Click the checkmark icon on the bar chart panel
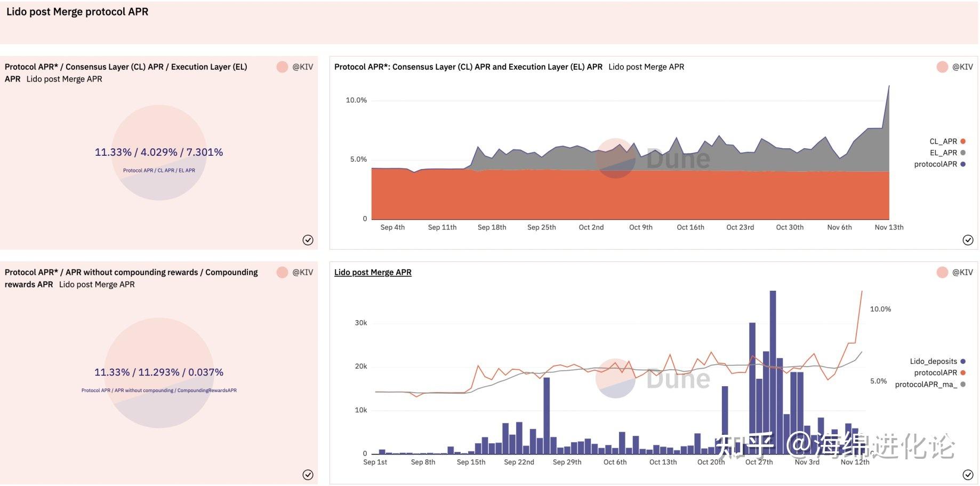 pos(968,475)
